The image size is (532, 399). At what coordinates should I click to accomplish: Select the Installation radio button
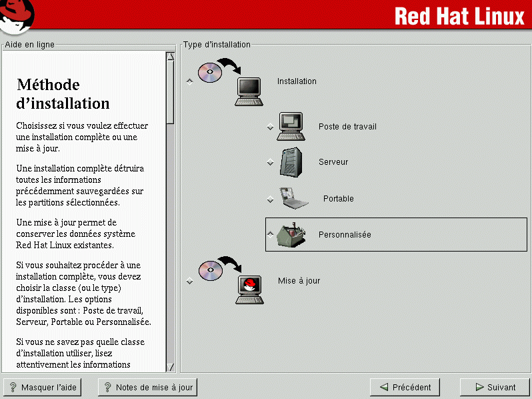click(x=190, y=81)
